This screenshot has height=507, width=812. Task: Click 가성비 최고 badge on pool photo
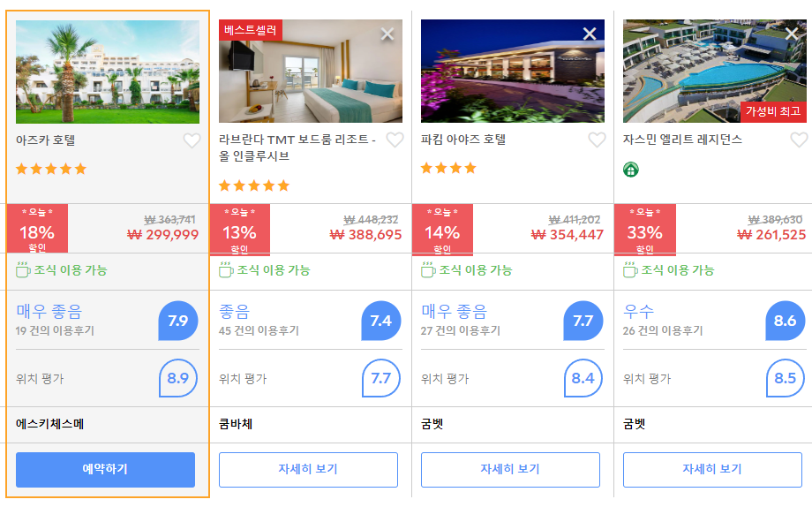pos(772,111)
